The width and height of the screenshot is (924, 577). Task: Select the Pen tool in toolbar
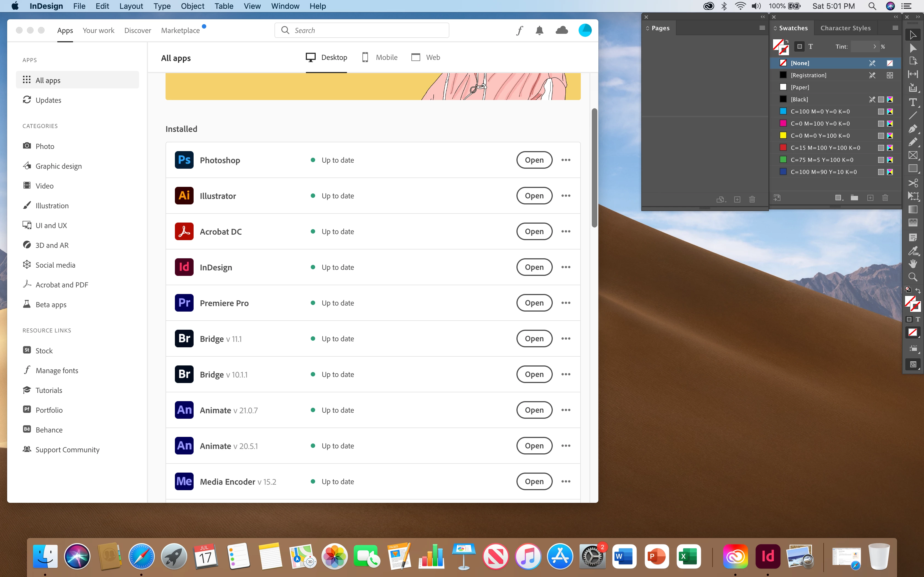point(912,129)
